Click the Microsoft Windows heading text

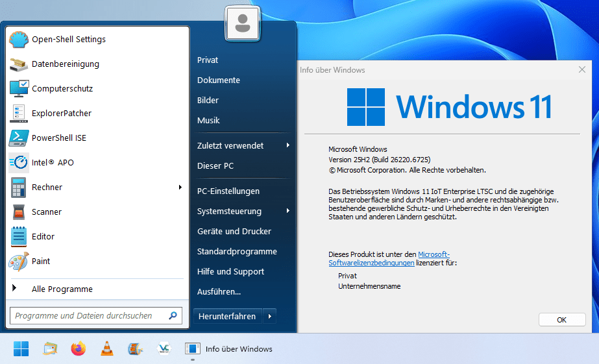coord(358,149)
